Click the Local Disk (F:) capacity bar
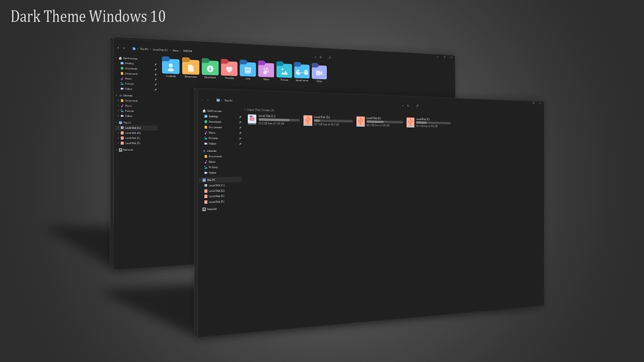 click(433, 123)
